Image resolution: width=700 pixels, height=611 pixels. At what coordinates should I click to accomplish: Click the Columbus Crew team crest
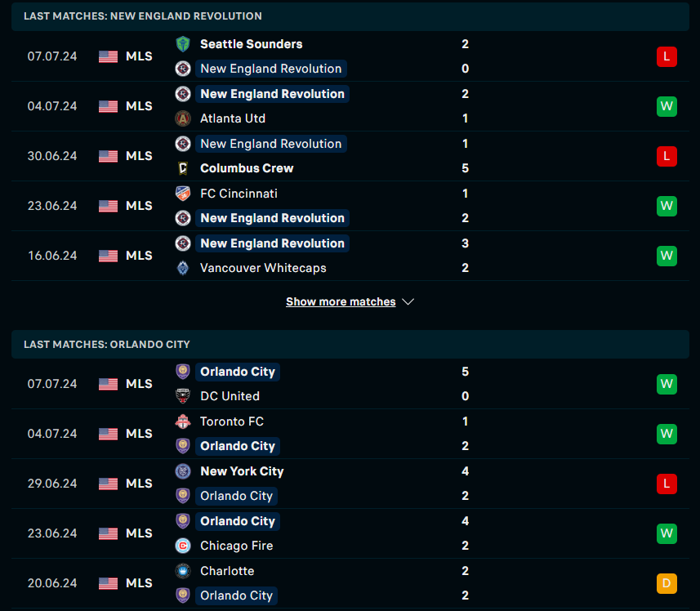(x=183, y=168)
